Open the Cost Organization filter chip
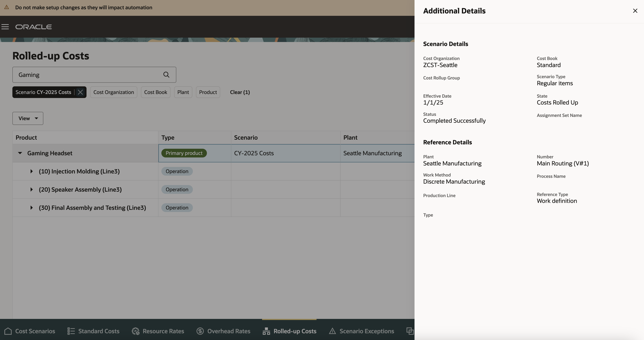Screen dimensions: 644x340 point(113,92)
